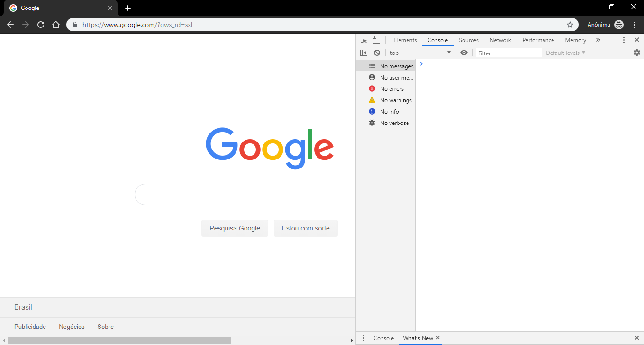Toggle the device toolbar in DevTools
Image resolution: width=644 pixels, height=345 pixels.
pos(376,40)
